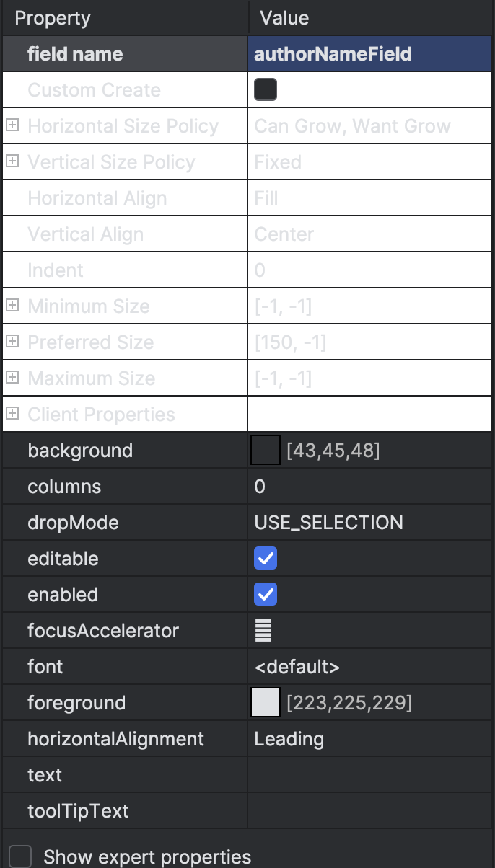Expand the Preferred Size property

(x=12, y=342)
